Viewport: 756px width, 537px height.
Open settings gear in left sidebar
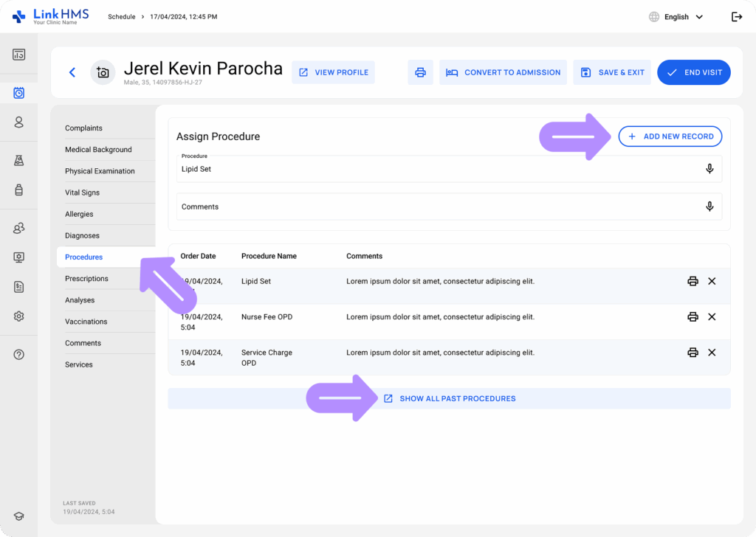19,316
